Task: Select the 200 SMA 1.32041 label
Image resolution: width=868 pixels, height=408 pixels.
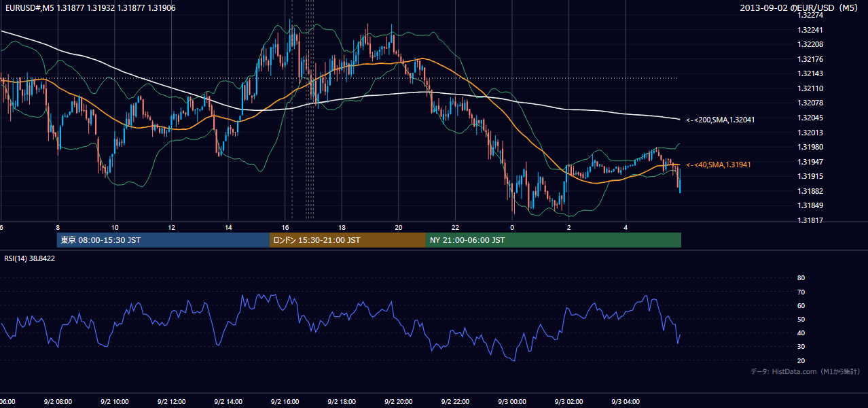Action: coord(721,120)
